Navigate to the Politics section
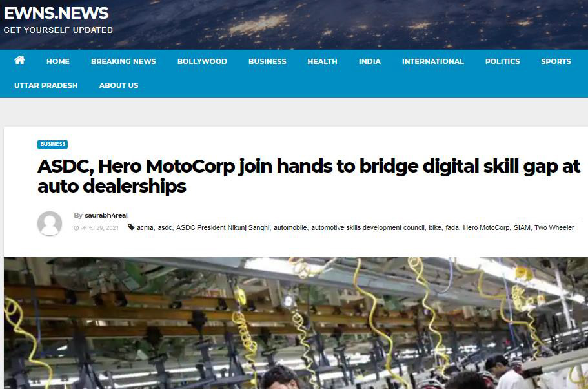The width and height of the screenshot is (588, 389). 503,61
